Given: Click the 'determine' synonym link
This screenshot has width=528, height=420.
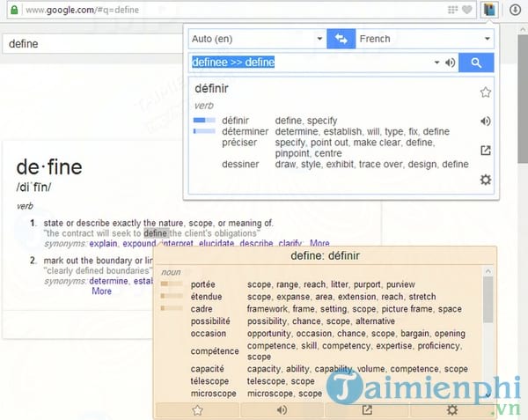Looking at the screenshot, I should [x=108, y=281].
